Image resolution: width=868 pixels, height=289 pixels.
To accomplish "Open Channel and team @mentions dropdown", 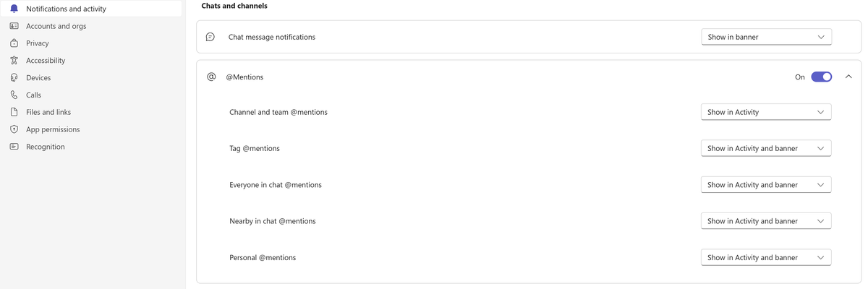I will pos(766,112).
